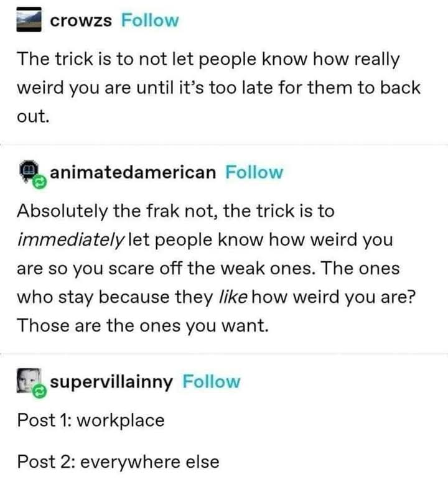This screenshot has width=448, height=482.
Task: Open crowzs's landscape avatar thumbnail
Action: point(29,19)
